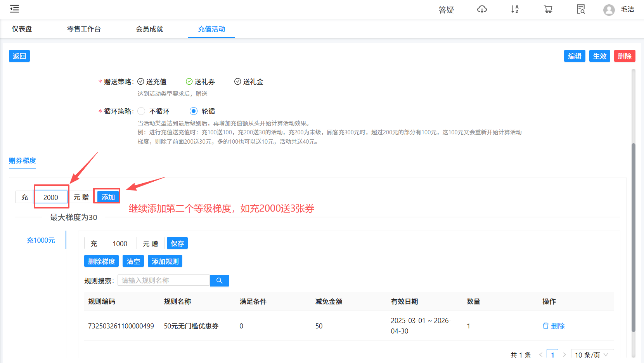Toggle the 送礼券 gift strategy checkmark

(x=189, y=82)
